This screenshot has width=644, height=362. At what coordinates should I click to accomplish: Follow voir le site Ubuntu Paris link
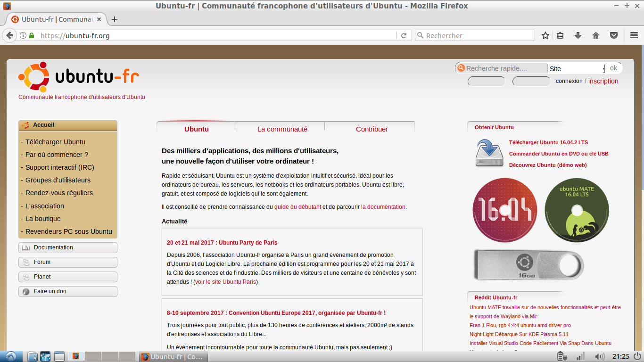coord(225,282)
